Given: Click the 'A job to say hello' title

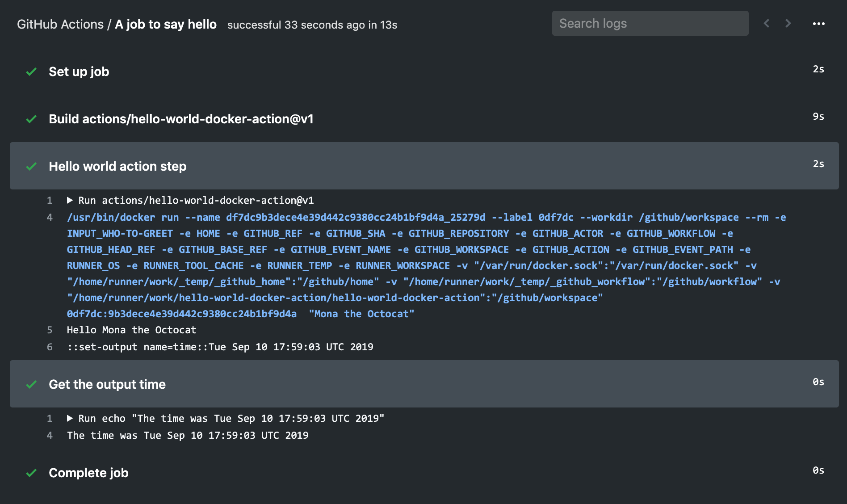Looking at the screenshot, I should tap(166, 24).
